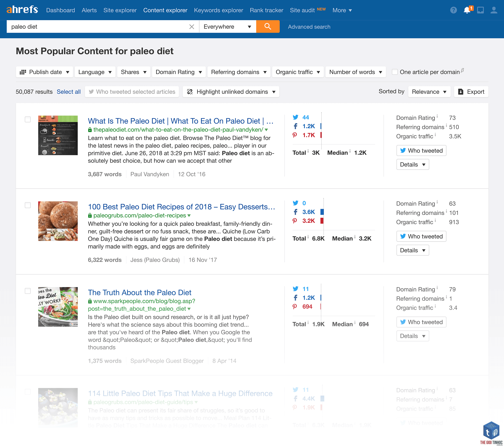Click info icon beside Domain Rating 73
504x446 pixels.
tap(437, 116)
